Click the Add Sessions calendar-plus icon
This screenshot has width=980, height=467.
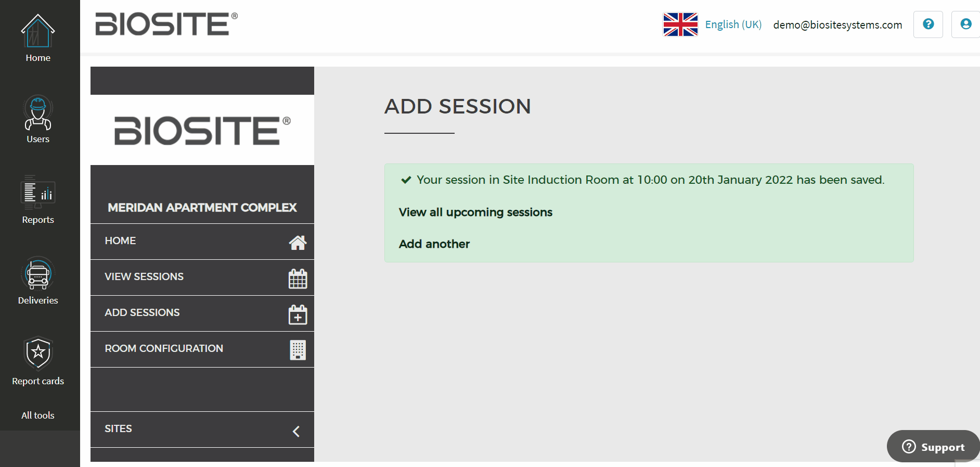298,314
